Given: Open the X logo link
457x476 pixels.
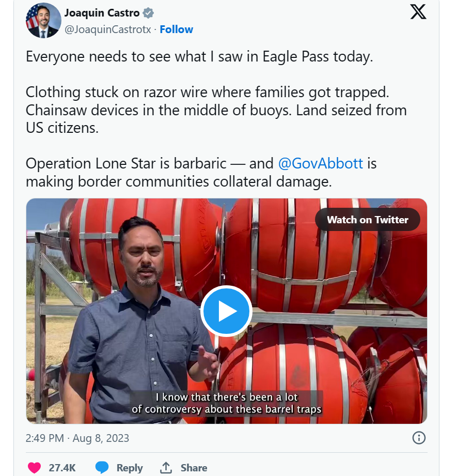Looking at the screenshot, I should [x=418, y=12].
